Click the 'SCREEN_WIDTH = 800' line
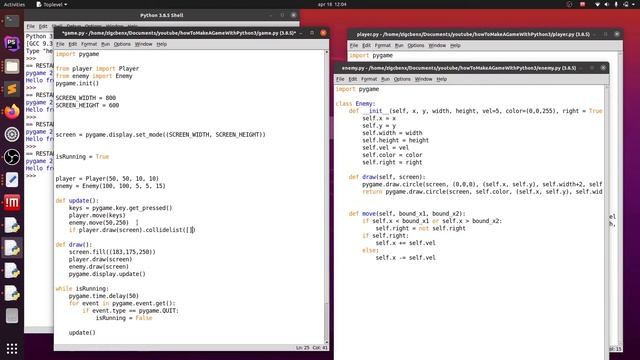 pyautogui.click(x=86, y=98)
